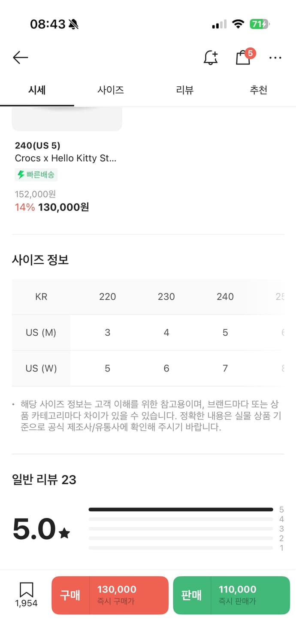Tap the product thumbnail image above 240(US 5)
This screenshot has width=296, height=644.
tap(67, 119)
